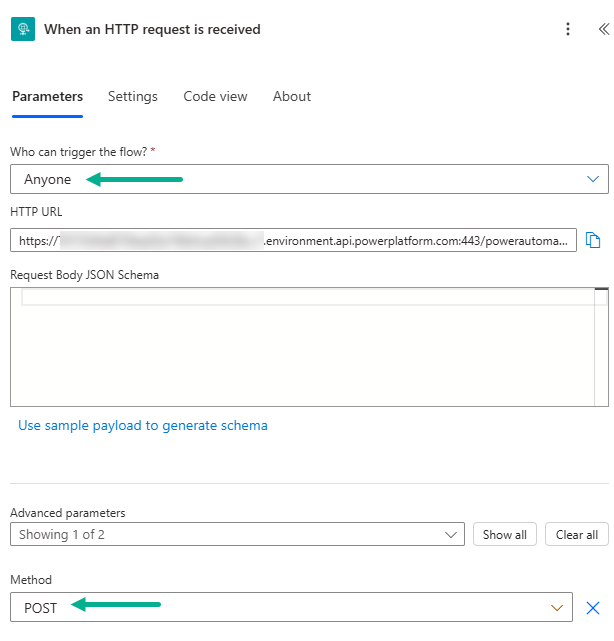Click 'Use sample payload to generate schema'
Viewport: 614px width, 641px height.
[x=143, y=425]
